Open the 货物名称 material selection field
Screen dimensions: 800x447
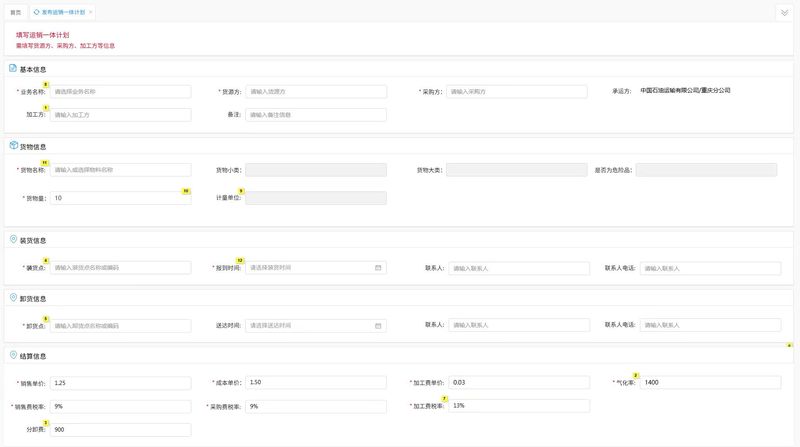[x=120, y=170]
